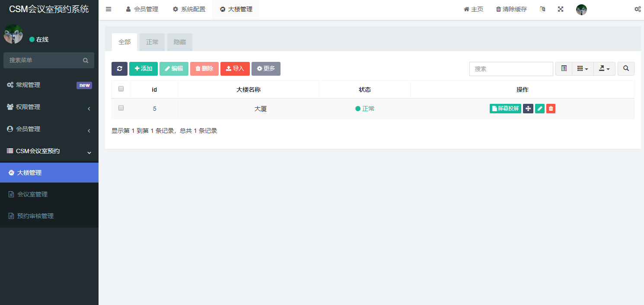The width and height of the screenshot is (644, 305).
Task: Sort by the id column header
Action: click(x=154, y=90)
